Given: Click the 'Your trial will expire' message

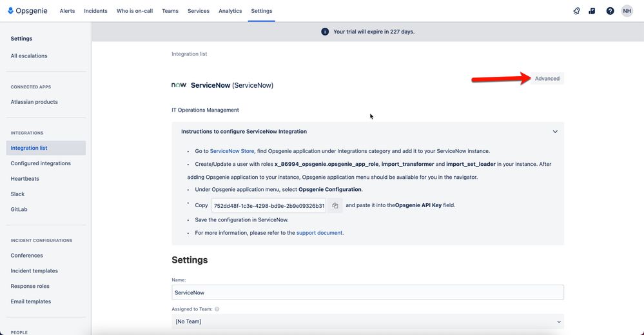Looking at the screenshot, I should (x=374, y=32).
